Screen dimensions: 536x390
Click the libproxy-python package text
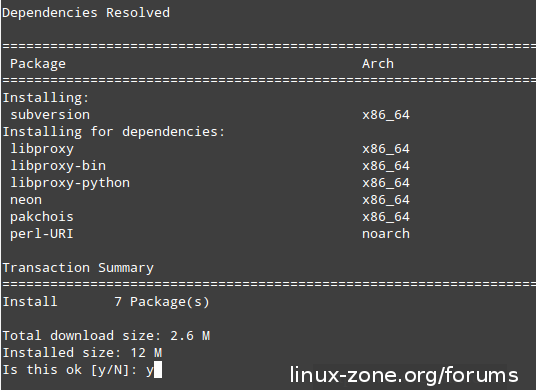(70, 184)
